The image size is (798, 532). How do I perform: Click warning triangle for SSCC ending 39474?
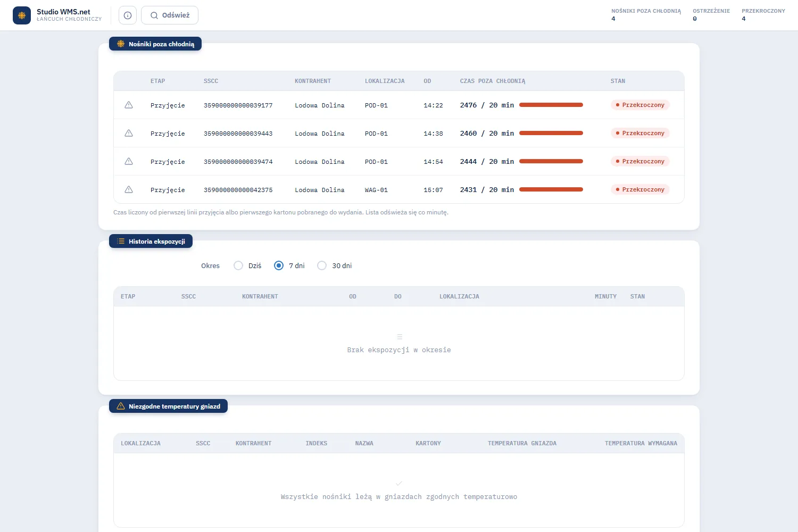point(129,161)
